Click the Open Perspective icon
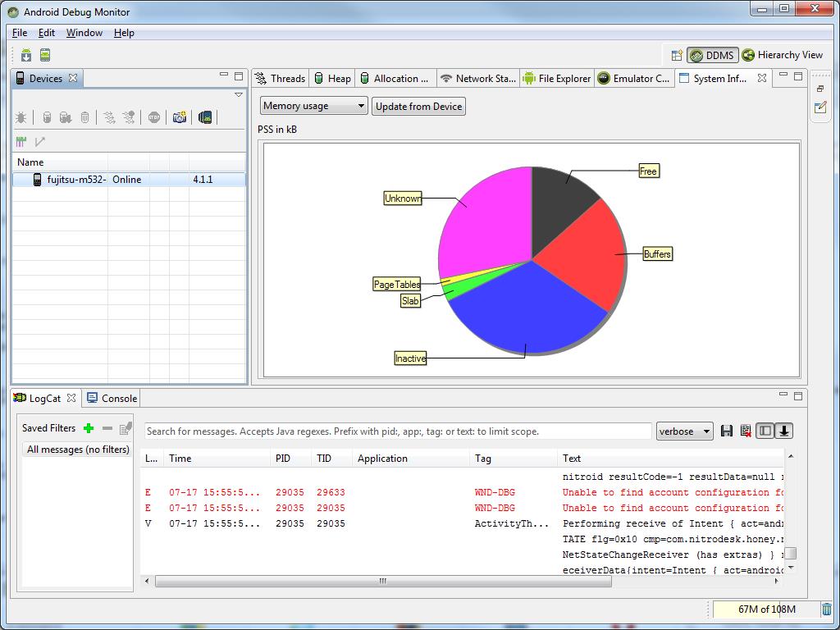 [x=677, y=55]
